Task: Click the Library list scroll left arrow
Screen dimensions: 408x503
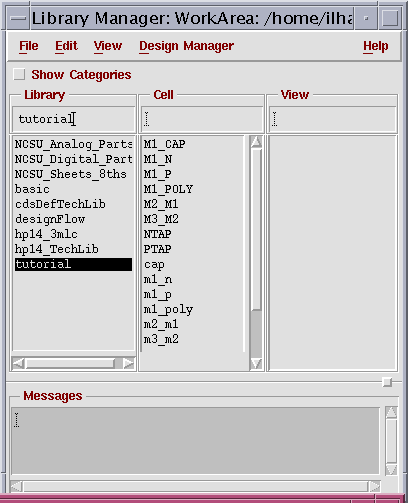Action: click(x=18, y=363)
